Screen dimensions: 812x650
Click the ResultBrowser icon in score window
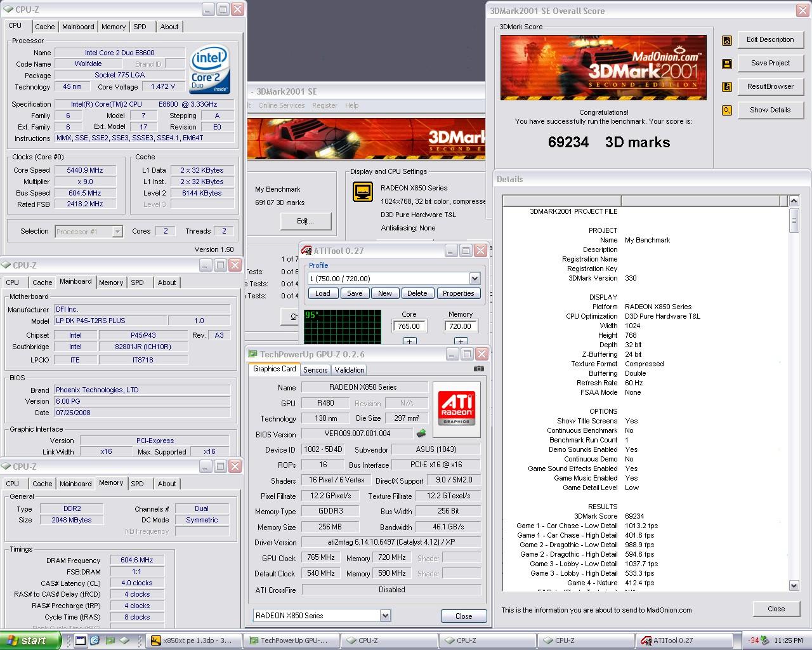click(727, 87)
